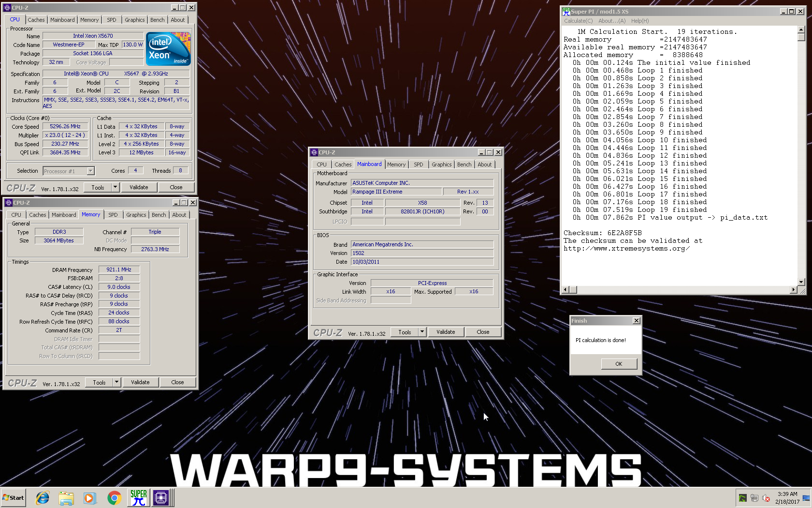Open green tray icon near clock
This screenshot has height=508, width=812.
click(742, 498)
